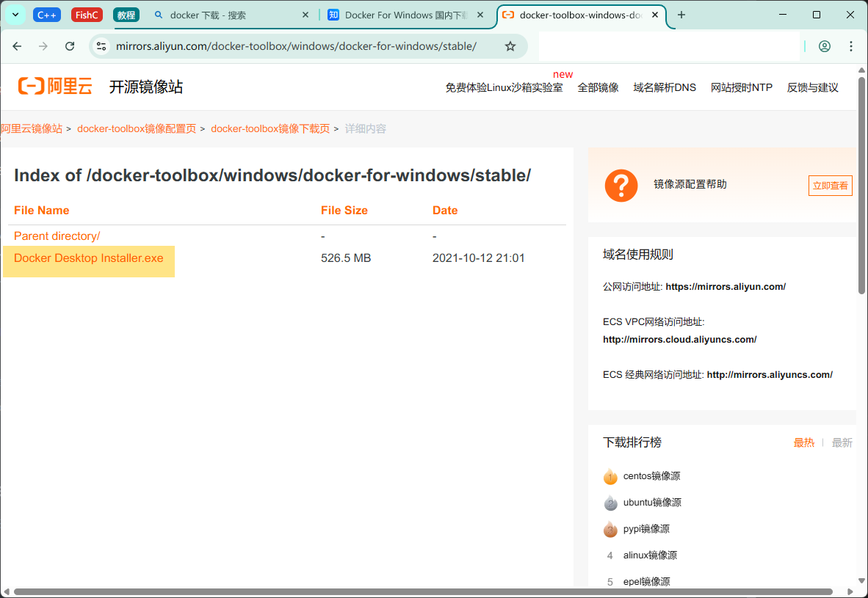Click the 立即查看 button
The height and width of the screenshot is (598, 868).
click(x=830, y=186)
